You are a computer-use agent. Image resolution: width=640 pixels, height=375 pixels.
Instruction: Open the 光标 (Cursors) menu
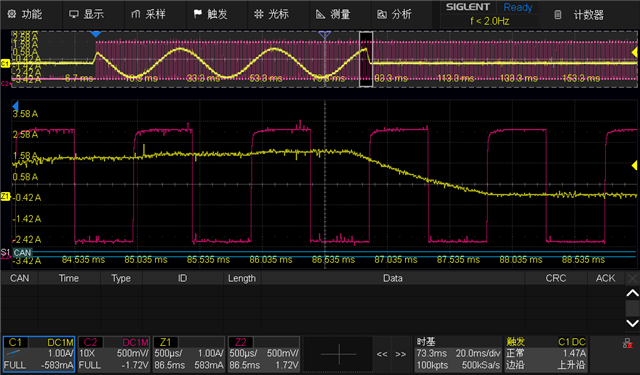tap(271, 14)
